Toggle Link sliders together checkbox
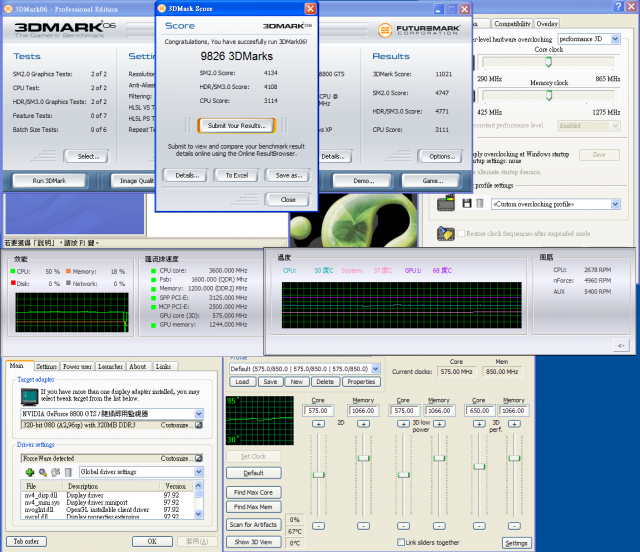The height and width of the screenshot is (552, 640). [401, 542]
